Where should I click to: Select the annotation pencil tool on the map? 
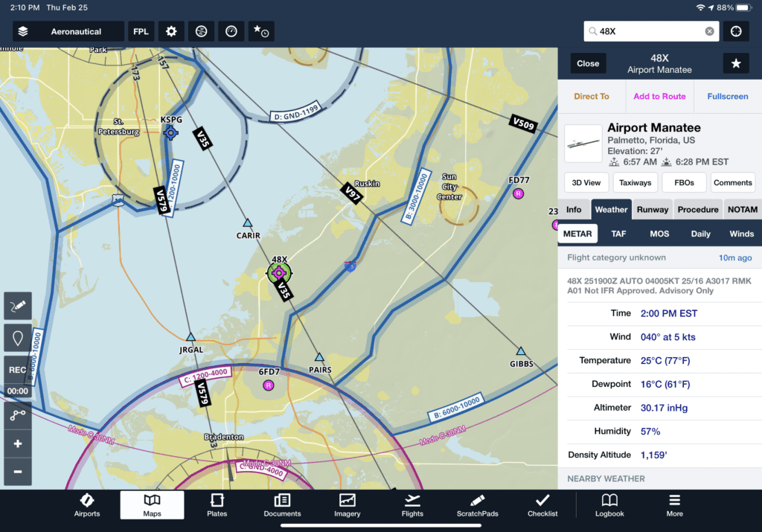(x=16, y=306)
